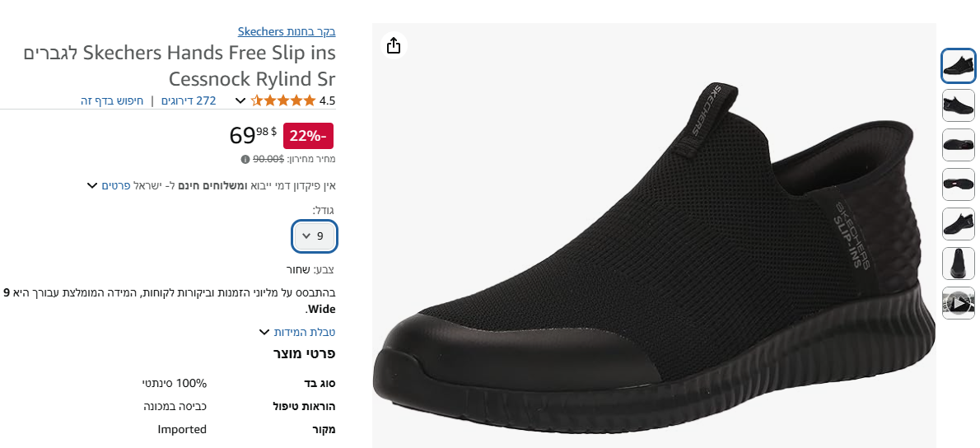Visit the Skechers store link

[x=287, y=32]
